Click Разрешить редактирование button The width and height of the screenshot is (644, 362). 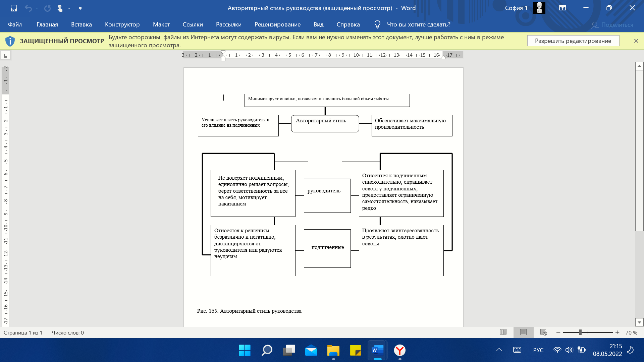pyautogui.click(x=573, y=41)
